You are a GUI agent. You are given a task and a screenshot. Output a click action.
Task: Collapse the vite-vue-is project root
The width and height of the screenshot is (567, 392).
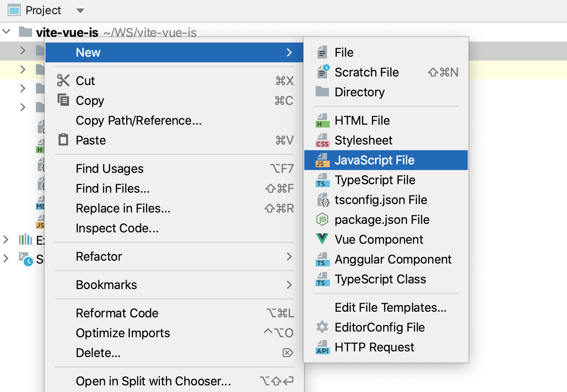(7, 32)
